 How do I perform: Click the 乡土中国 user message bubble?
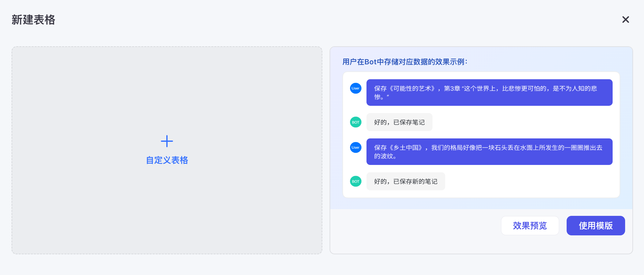pos(489,152)
